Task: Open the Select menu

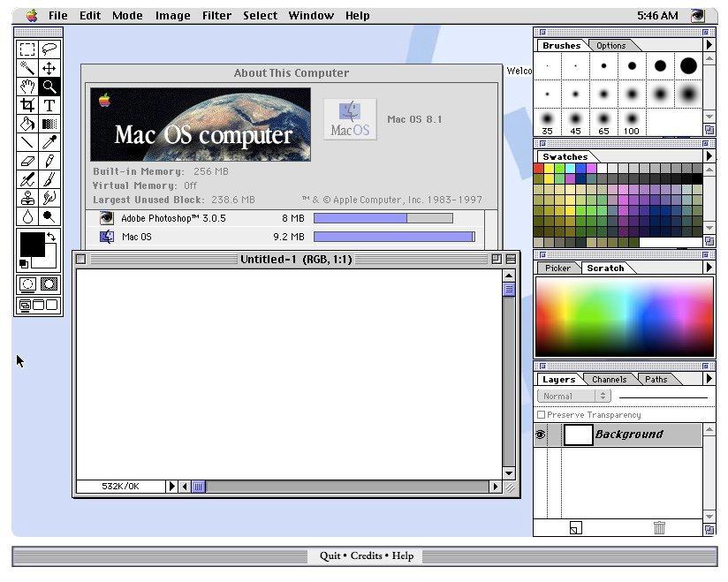Action: click(260, 16)
